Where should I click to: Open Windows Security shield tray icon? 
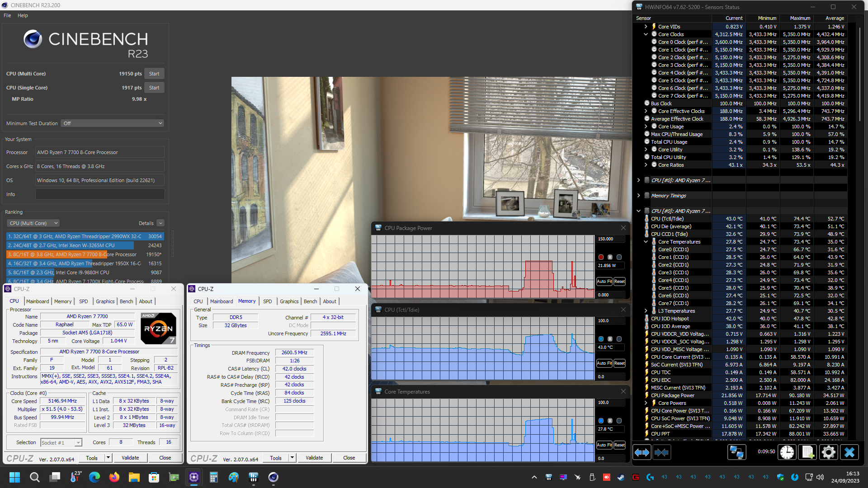coord(780,477)
